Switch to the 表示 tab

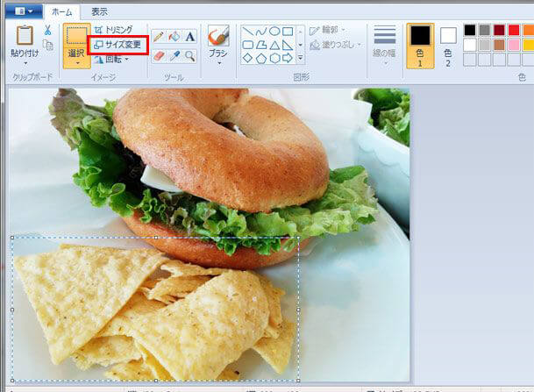(99, 12)
